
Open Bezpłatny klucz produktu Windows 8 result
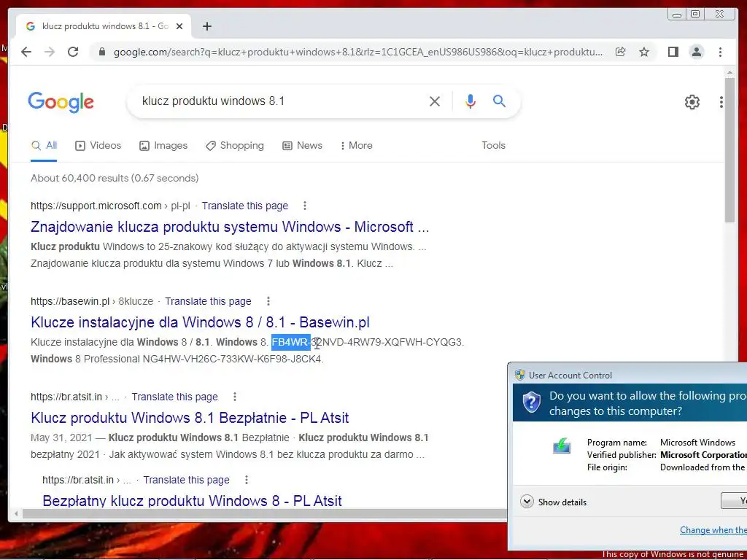pos(192,500)
